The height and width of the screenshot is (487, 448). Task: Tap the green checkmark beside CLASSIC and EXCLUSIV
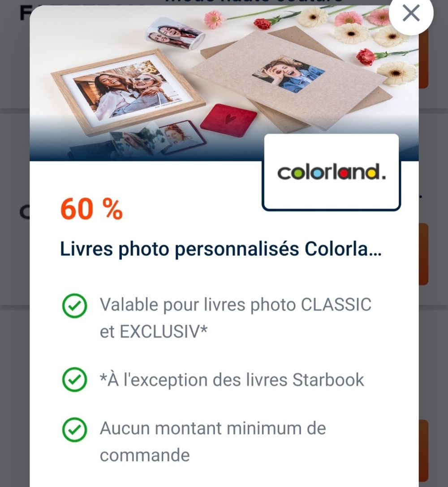tap(74, 306)
